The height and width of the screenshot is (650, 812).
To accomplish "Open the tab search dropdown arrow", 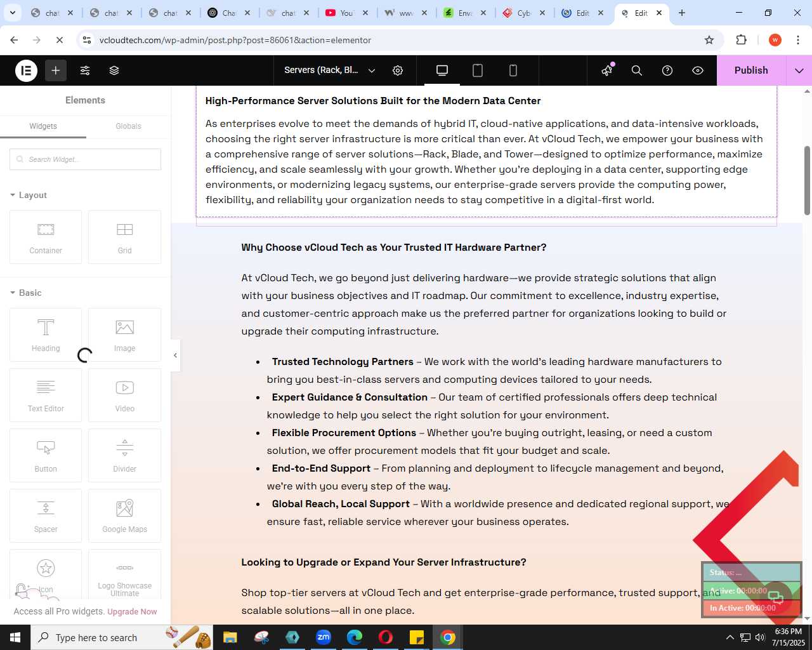I will pyautogui.click(x=12, y=13).
